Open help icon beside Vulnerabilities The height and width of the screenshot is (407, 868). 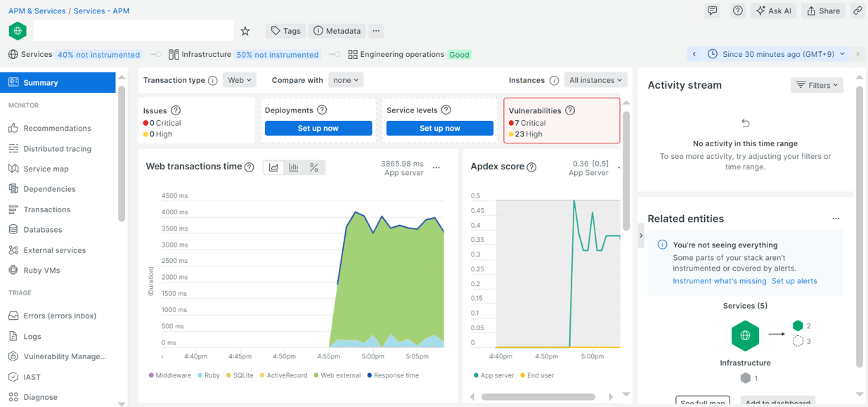pyautogui.click(x=570, y=110)
